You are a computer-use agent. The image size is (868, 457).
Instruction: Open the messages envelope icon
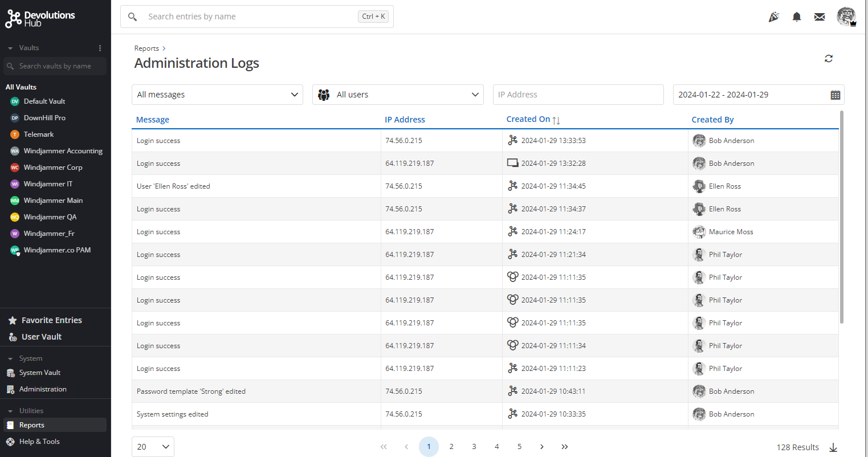[820, 17]
